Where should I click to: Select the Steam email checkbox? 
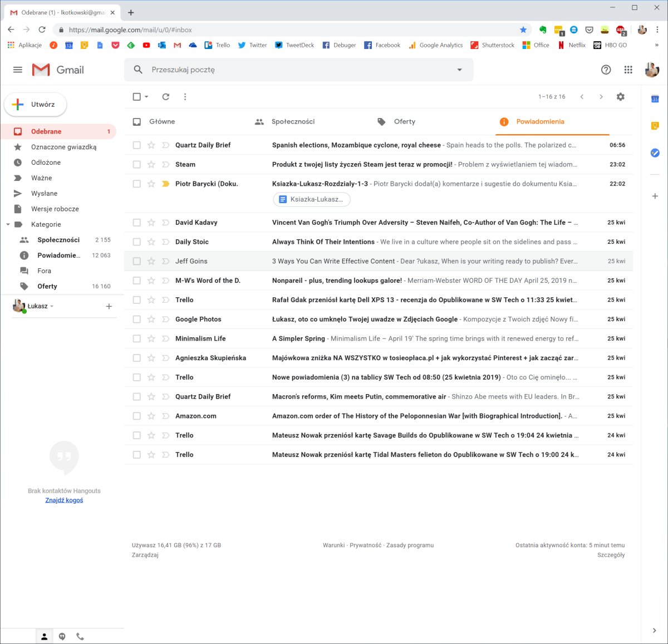point(137,164)
